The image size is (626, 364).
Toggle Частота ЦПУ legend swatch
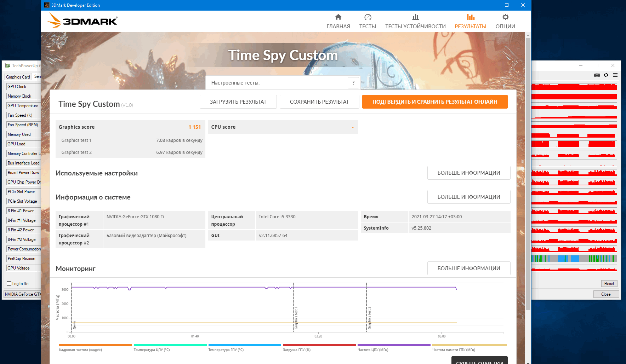coord(394,345)
